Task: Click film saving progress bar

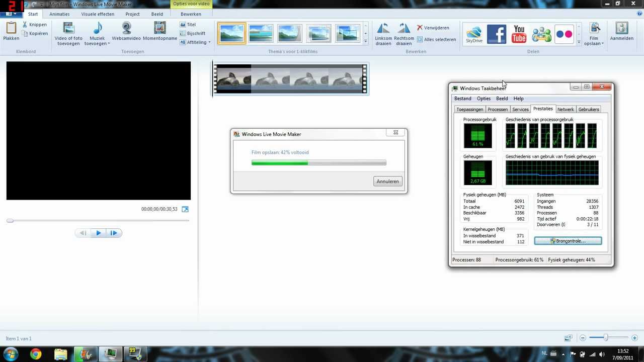Action: click(x=318, y=162)
